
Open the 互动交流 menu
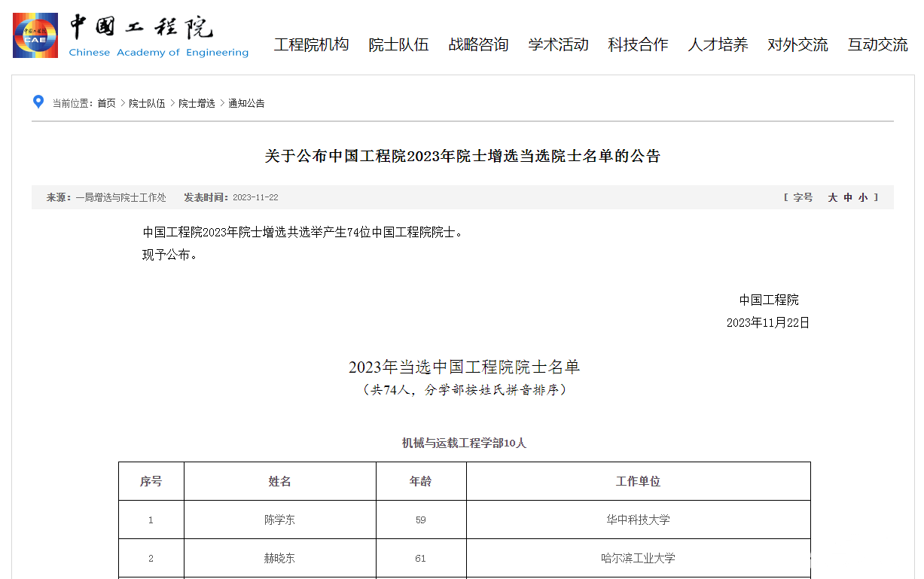click(x=877, y=44)
